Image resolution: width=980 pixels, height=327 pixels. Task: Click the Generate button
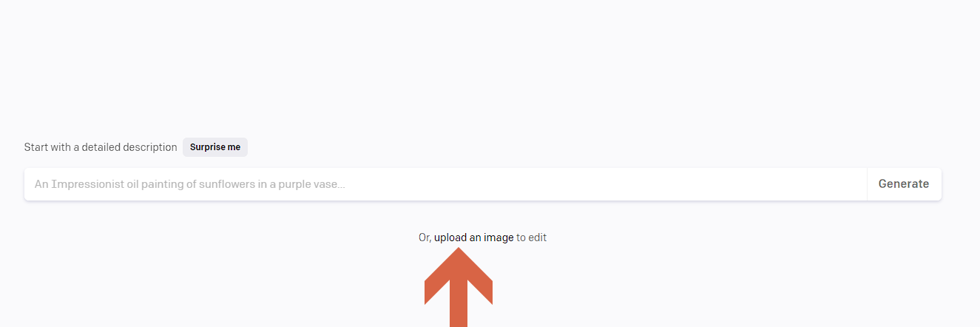tap(904, 184)
